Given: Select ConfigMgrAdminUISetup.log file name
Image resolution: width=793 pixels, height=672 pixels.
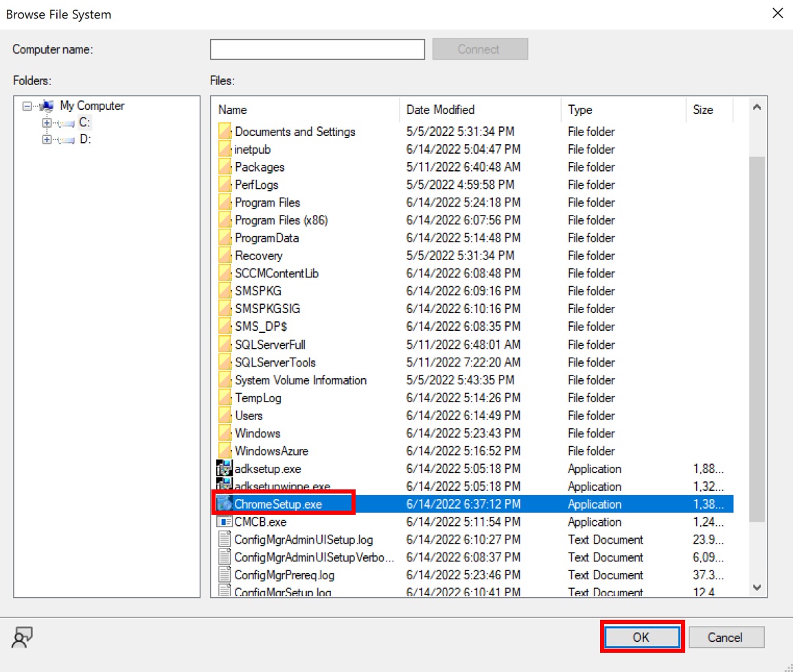Looking at the screenshot, I should point(303,540).
